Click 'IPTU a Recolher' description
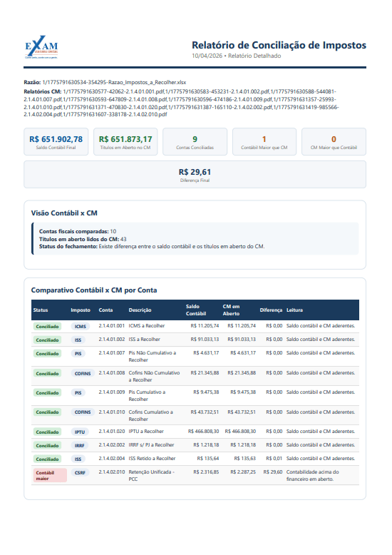Screen dimensions: 392x555 [146, 431]
